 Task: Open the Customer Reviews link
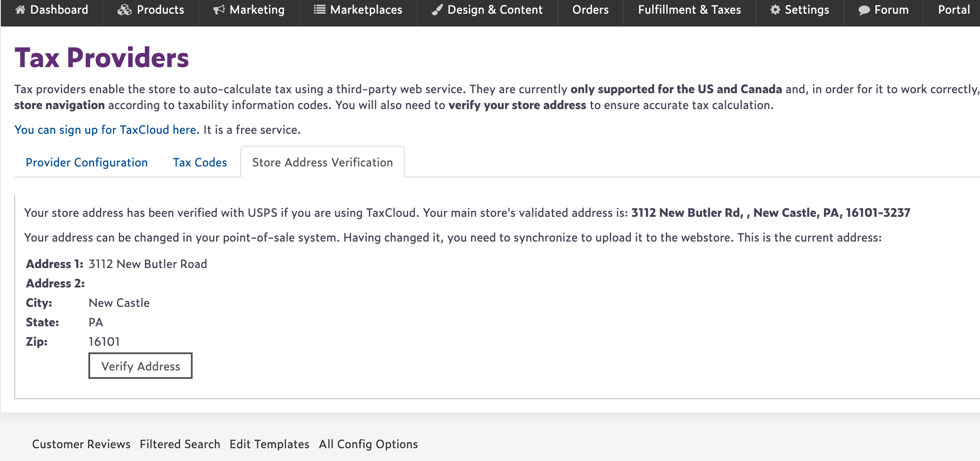tap(81, 444)
